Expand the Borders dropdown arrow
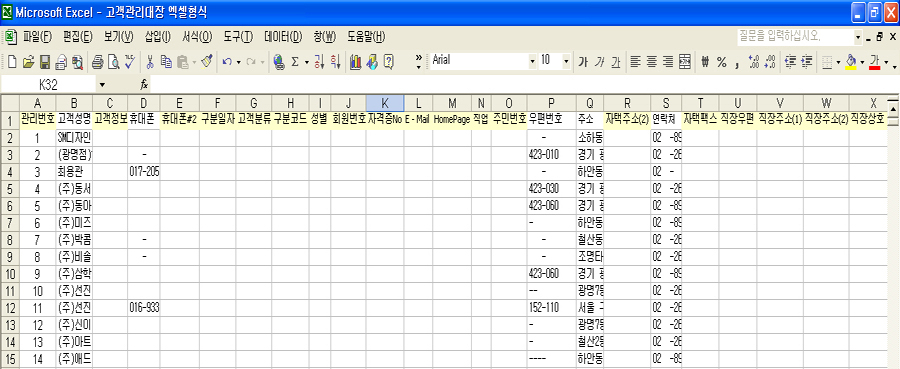The height and width of the screenshot is (369, 900). [839, 61]
